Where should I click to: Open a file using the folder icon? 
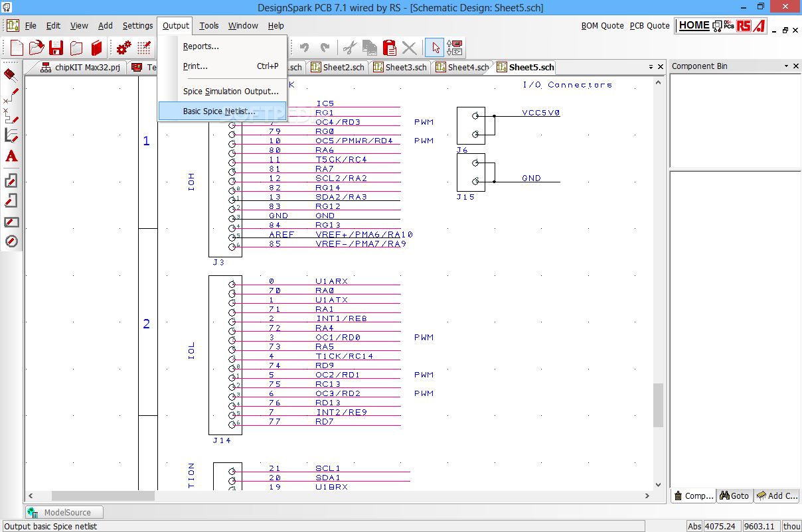pos(36,48)
